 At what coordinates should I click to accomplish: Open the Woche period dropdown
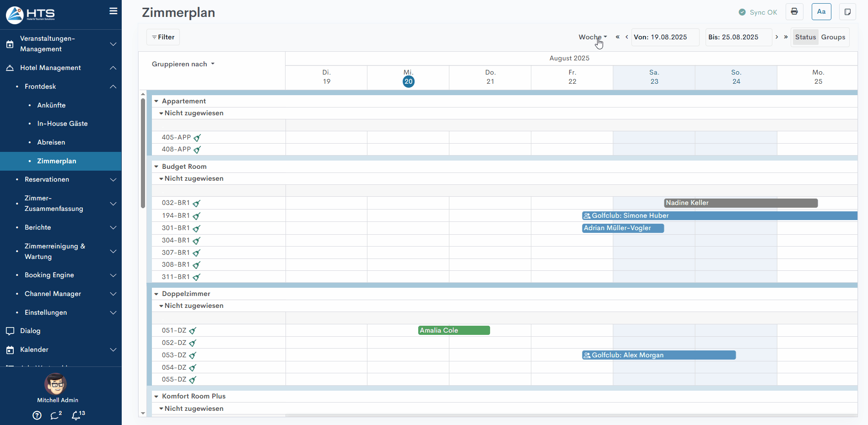point(593,37)
